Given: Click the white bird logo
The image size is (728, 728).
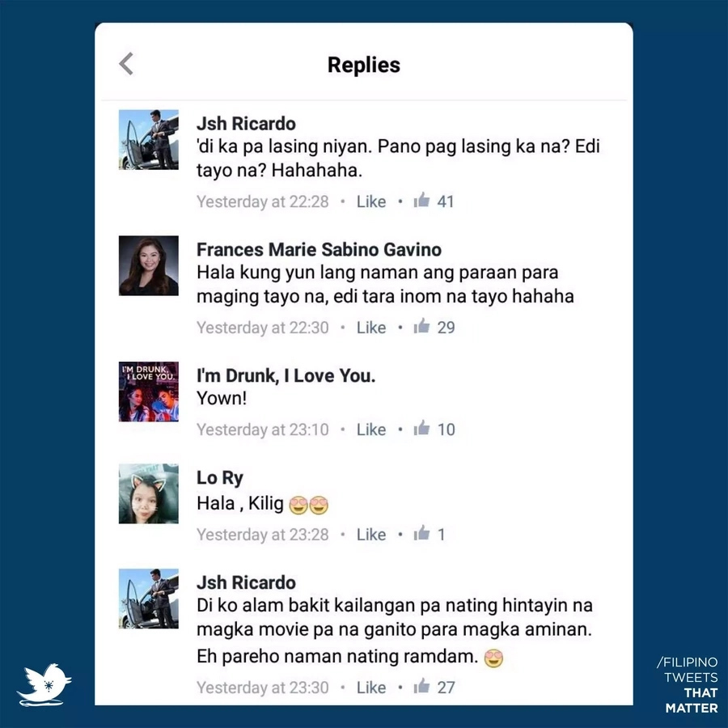Looking at the screenshot, I should [44, 684].
